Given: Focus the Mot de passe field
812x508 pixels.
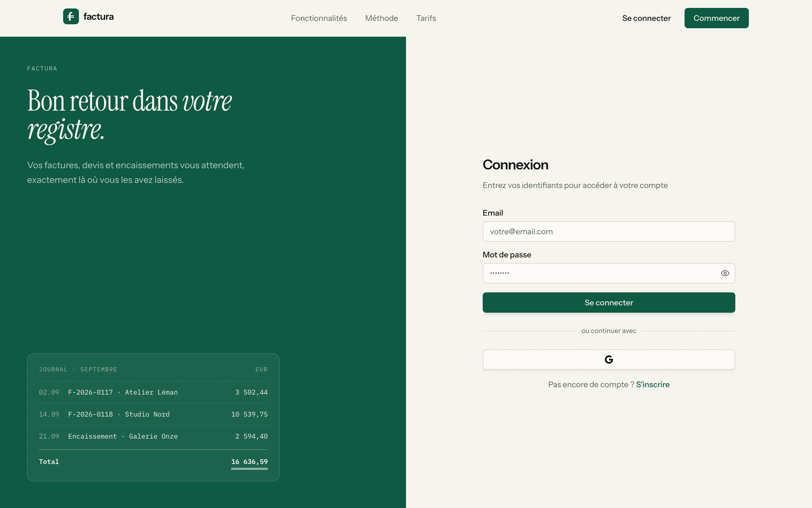Looking at the screenshot, I should 609,273.
